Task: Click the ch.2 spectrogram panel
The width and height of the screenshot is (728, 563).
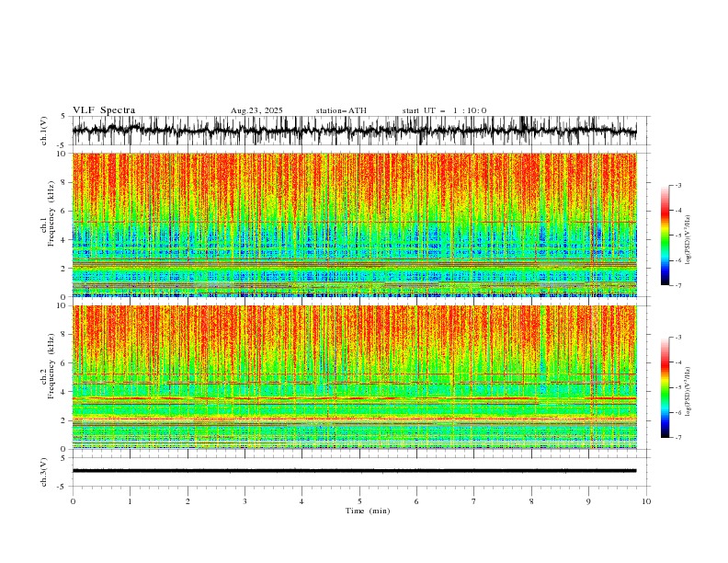Action: [x=355, y=377]
